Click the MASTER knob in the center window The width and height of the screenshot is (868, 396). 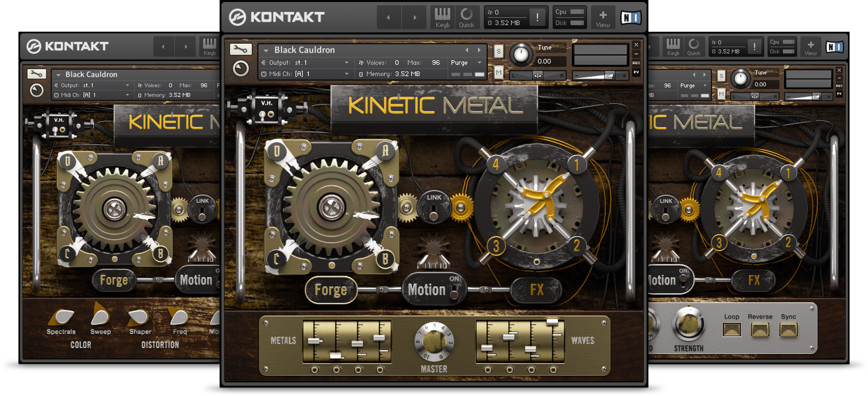(x=434, y=341)
